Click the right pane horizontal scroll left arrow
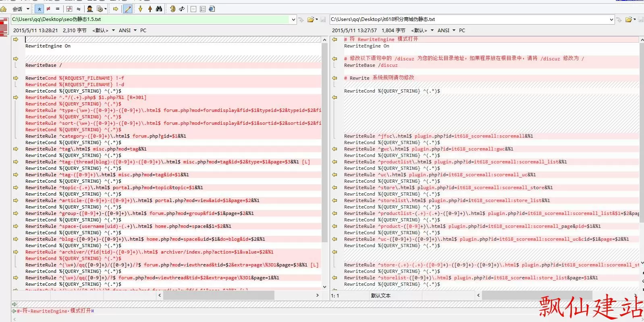 click(478, 295)
